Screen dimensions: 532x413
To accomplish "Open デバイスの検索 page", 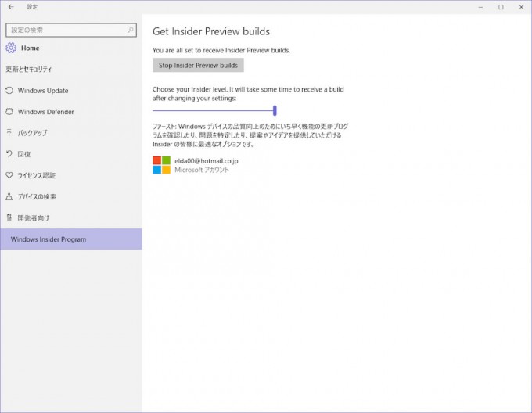I will [x=71, y=196].
